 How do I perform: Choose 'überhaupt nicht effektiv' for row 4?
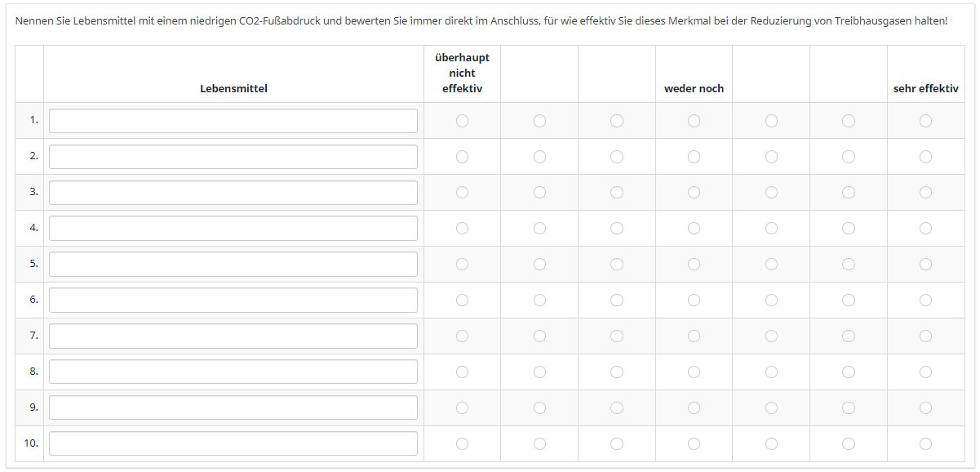462,229
